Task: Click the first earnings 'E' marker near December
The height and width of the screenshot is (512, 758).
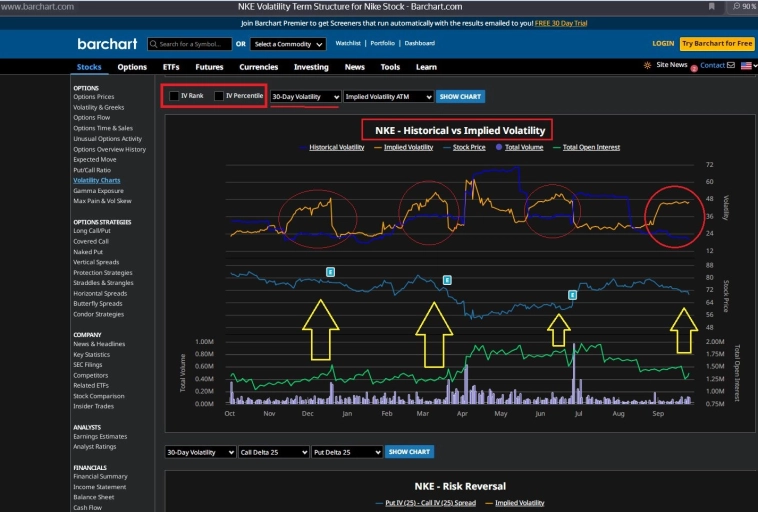Action: pos(330,272)
